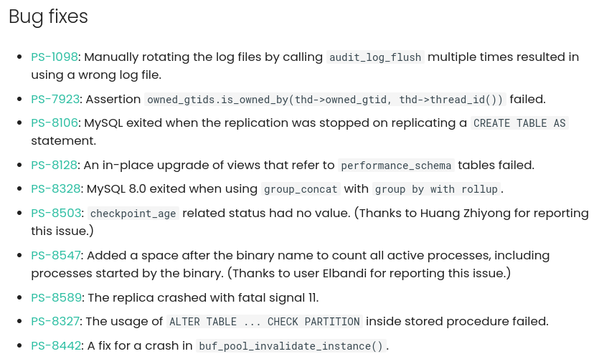Screen dimensions: 599x364
Task: Open the PS-1098 bug link
Action: (x=54, y=57)
